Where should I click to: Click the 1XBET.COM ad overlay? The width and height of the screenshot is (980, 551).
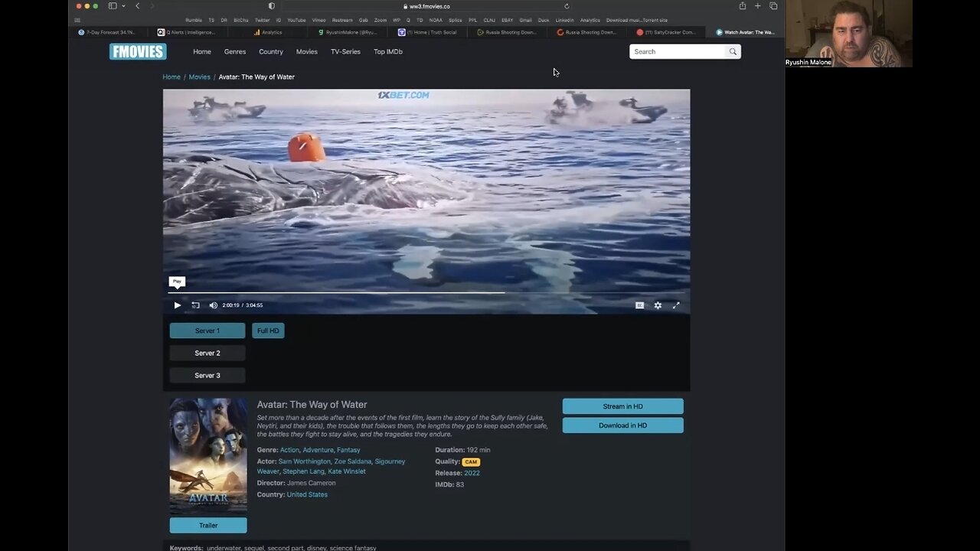tap(403, 95)
